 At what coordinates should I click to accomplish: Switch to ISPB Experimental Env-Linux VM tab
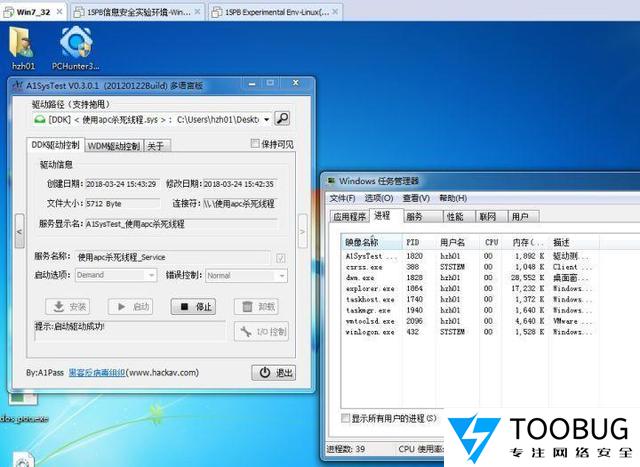(x=276, y=12)
